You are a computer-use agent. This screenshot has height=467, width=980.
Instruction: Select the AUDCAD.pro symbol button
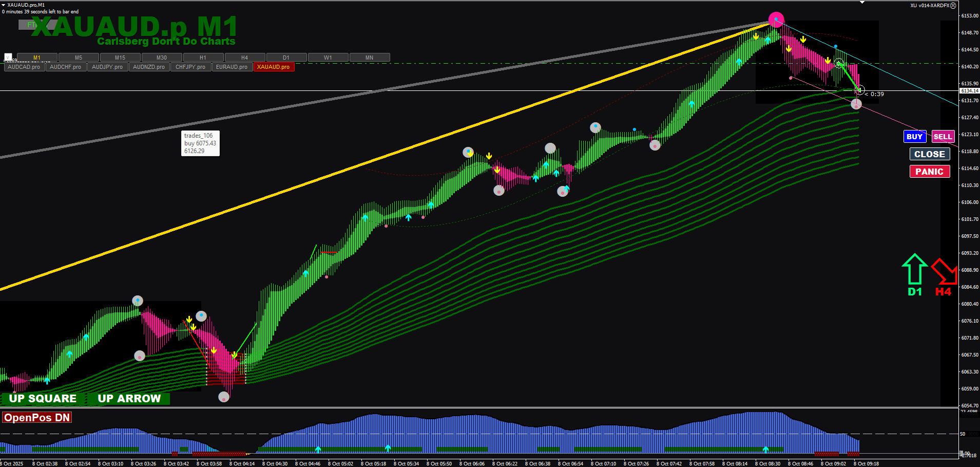tap(24, 67)
